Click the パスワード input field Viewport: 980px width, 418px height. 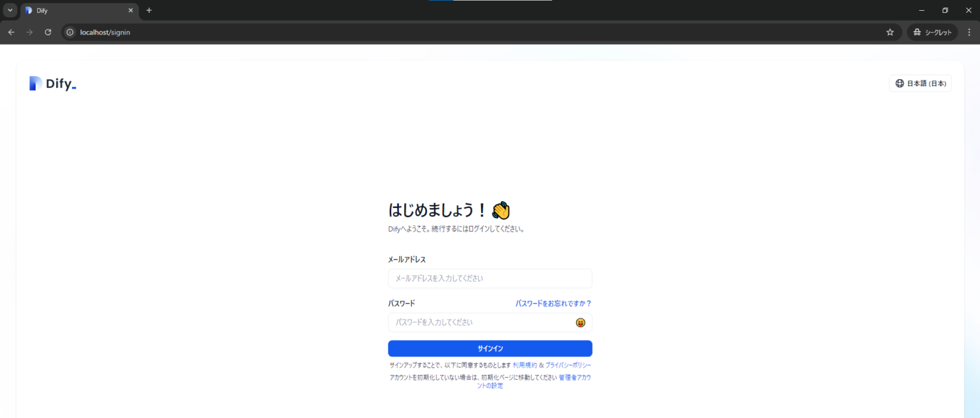pos(489,322)
